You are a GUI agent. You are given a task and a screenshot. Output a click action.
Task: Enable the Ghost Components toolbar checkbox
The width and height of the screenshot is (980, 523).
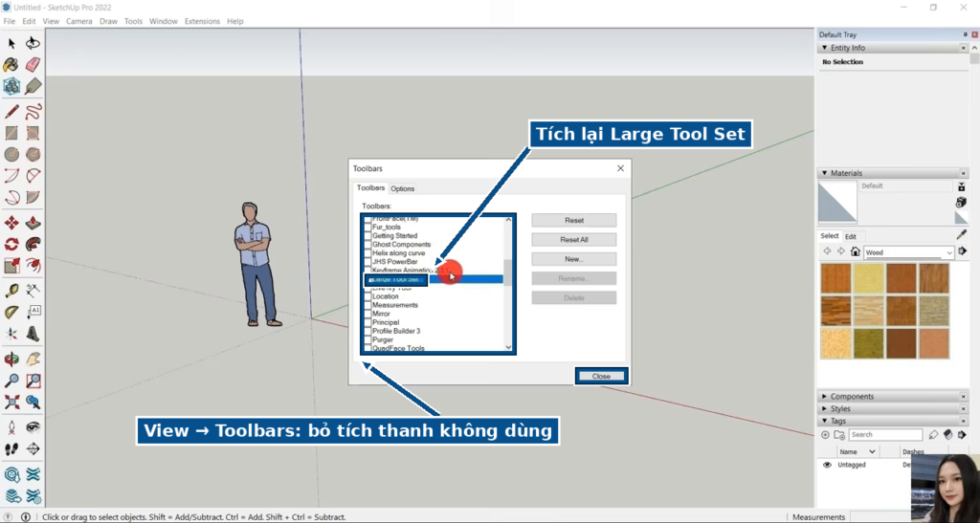click(367, 245)
